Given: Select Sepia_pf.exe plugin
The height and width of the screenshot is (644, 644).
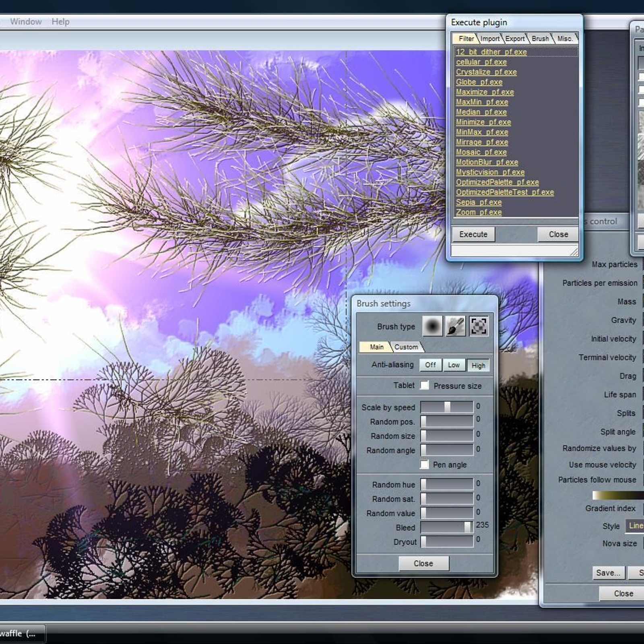Looking at the screenshot, I should (x=479, y=202).
